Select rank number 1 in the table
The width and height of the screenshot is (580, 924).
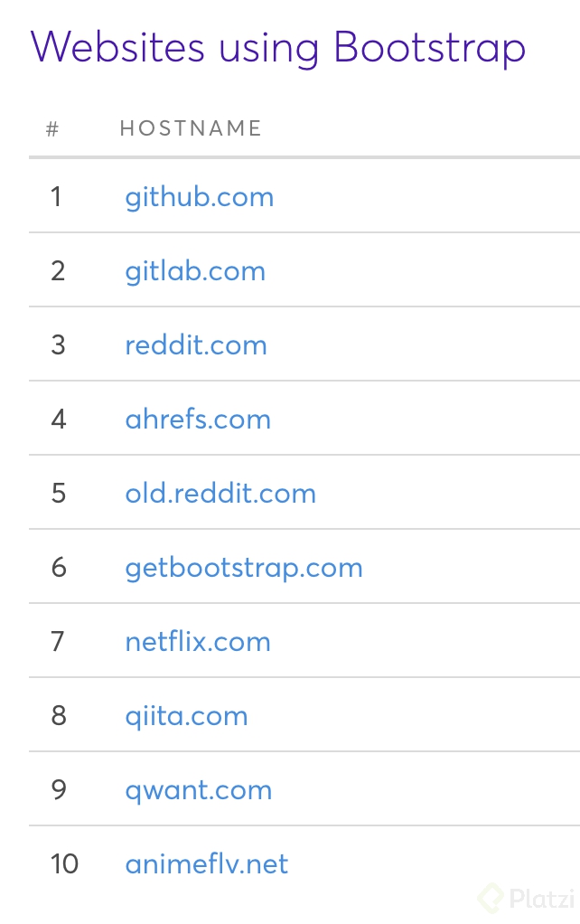[x=57, y=197]
